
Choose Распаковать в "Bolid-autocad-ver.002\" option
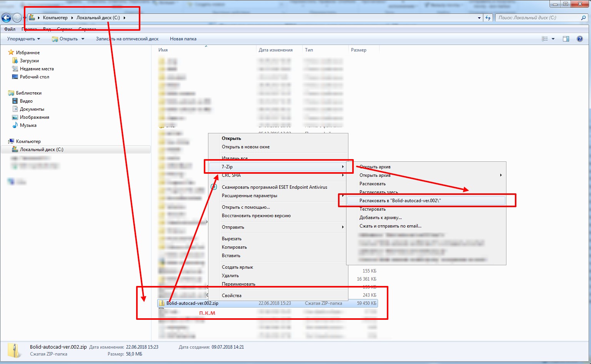pyautogui.click(x=400, y=201)
